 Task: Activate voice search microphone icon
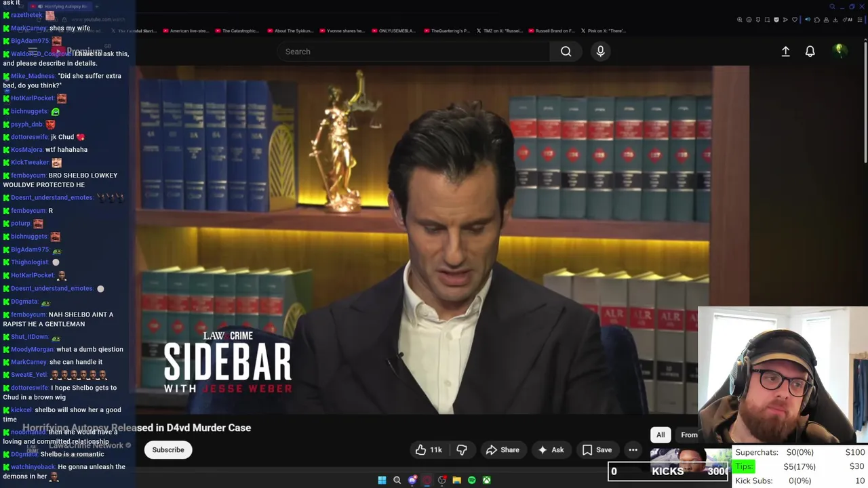(x=600, y=52)
